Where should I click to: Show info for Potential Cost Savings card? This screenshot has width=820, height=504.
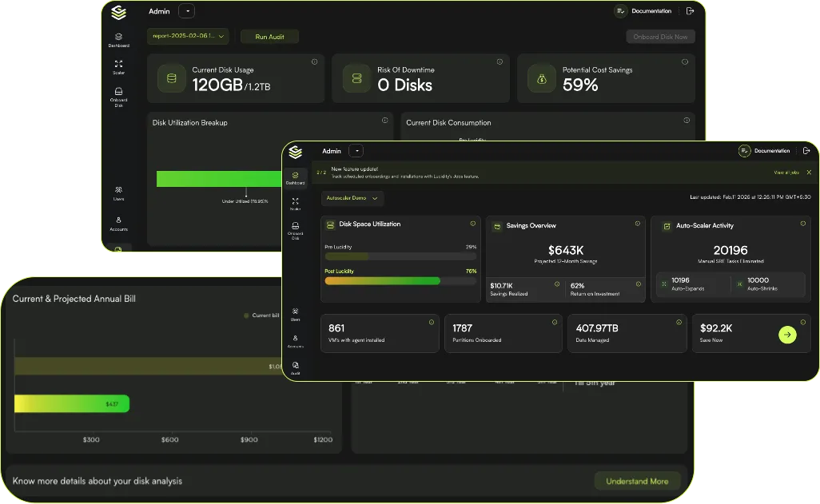tap(685, 62)
